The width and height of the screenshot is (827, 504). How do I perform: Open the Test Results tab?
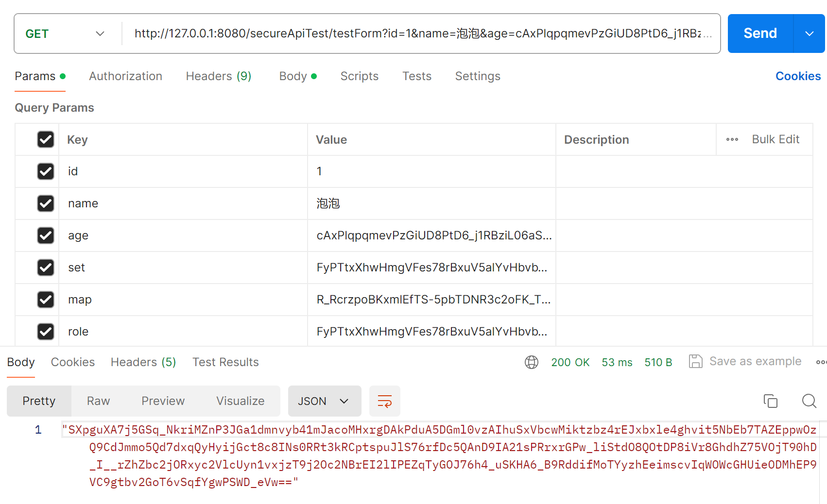(x=225, y=362)
